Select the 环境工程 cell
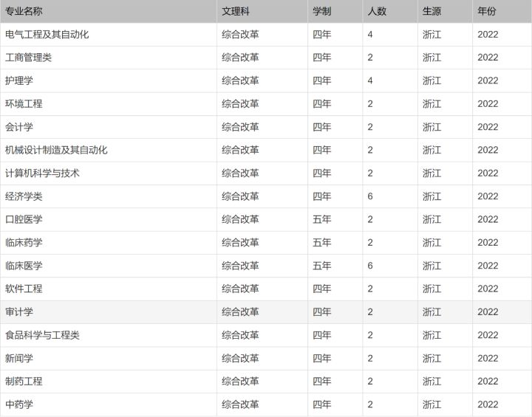Image resolution: width=532 pixels, height=417 pixels. [24, 104]
